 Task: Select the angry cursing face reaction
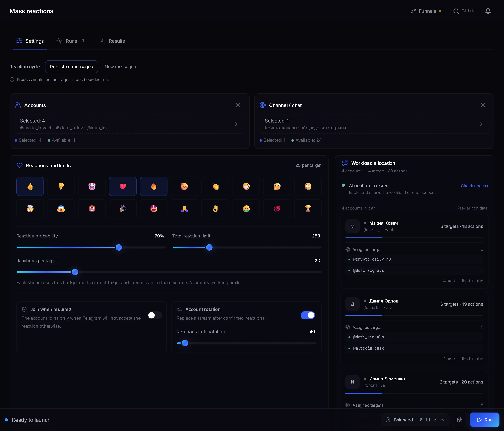[92, 209]
